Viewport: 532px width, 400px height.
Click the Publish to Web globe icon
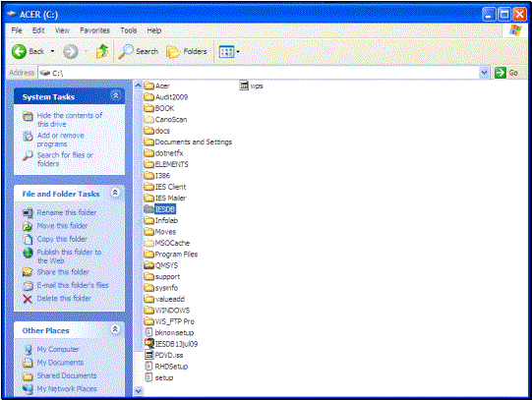[x=28, y=253]
